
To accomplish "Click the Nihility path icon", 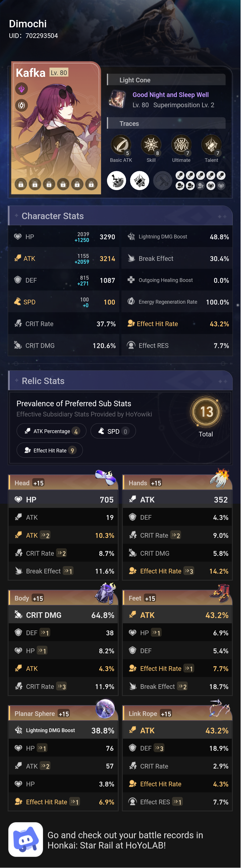I will (21, 105).
